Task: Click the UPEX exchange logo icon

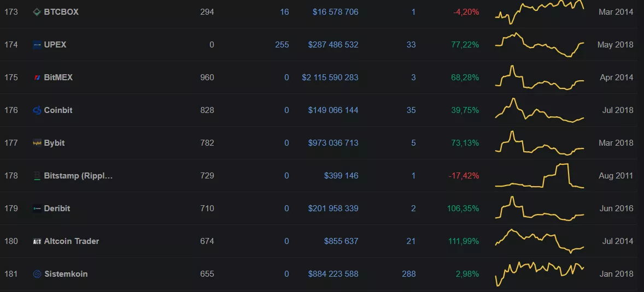Action: coord(37,45)
